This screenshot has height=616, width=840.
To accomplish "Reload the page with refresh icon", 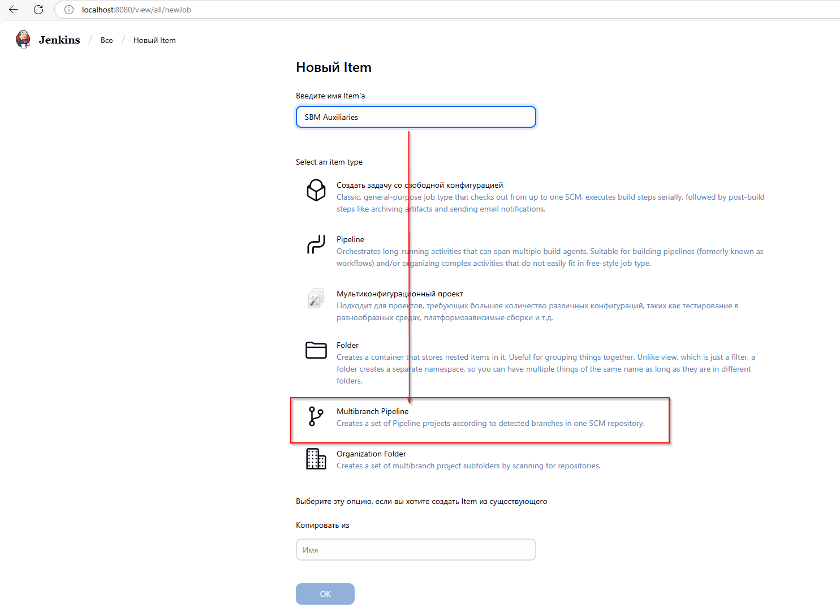I will (38, 10).
